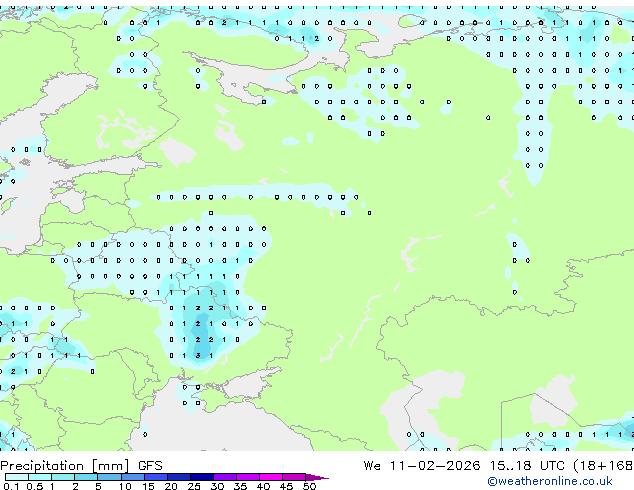Click the '10' legend scale label

point(125,486)
